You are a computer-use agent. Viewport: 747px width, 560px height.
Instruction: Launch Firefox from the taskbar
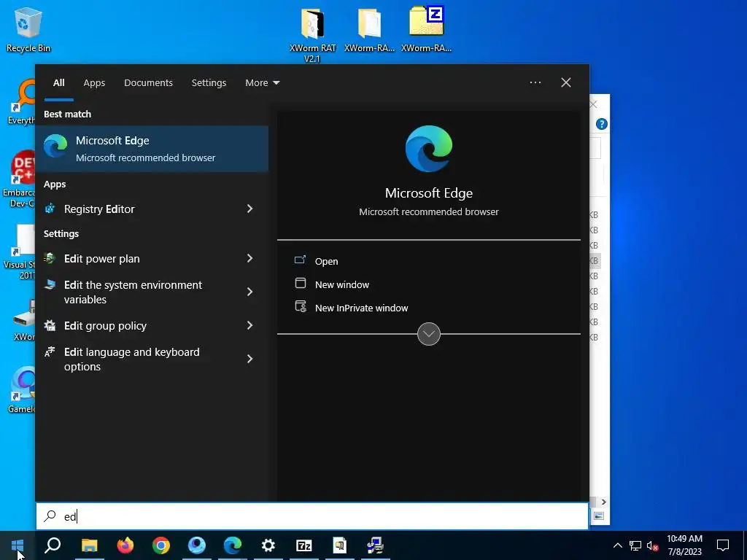click(x=125, y=545)
